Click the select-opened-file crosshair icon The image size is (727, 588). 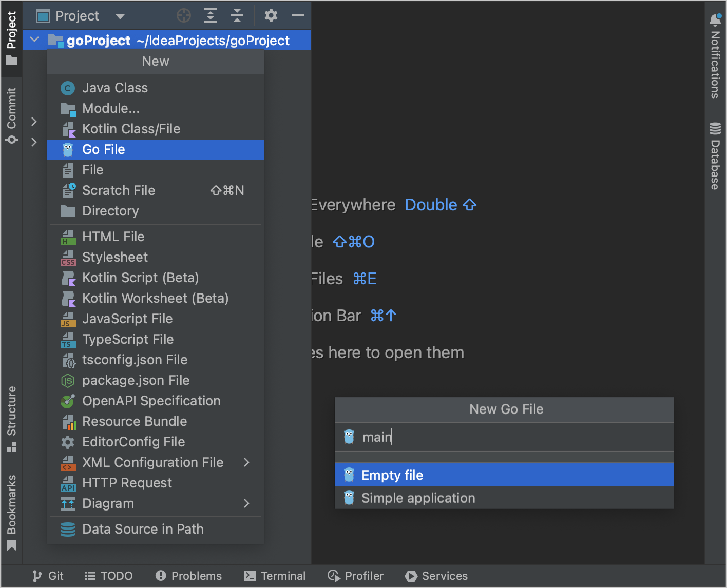[184, 15]
